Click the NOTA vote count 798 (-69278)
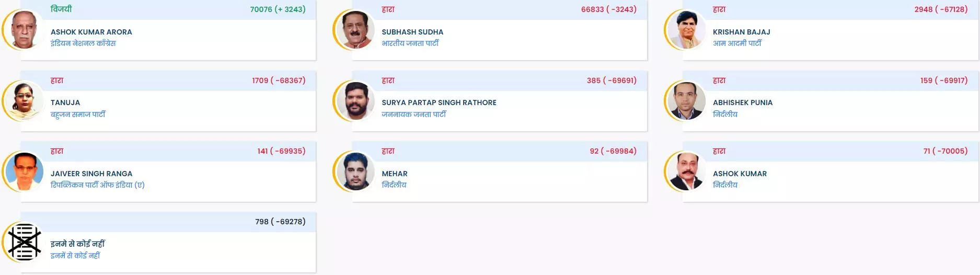The image size is (980, 275). tap(280, 222)
